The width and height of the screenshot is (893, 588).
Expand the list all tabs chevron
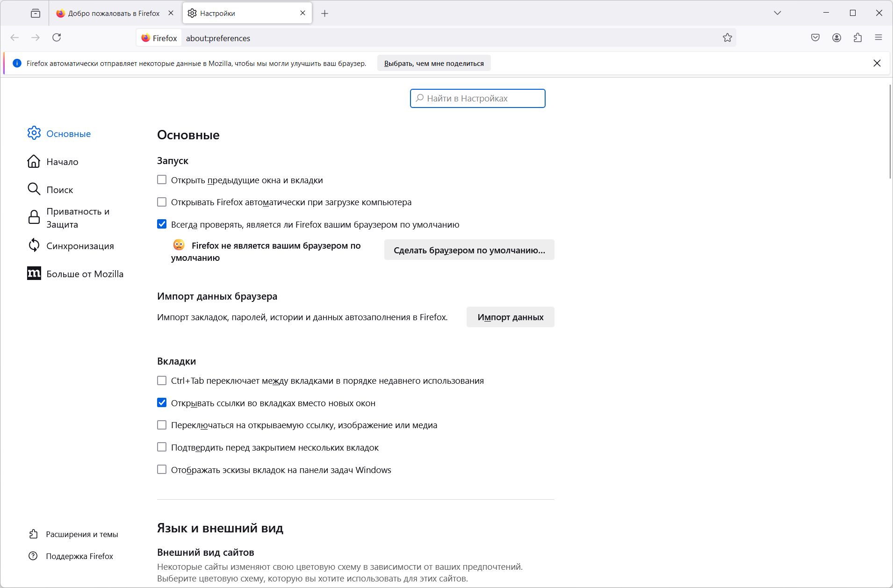coord(778,13)
